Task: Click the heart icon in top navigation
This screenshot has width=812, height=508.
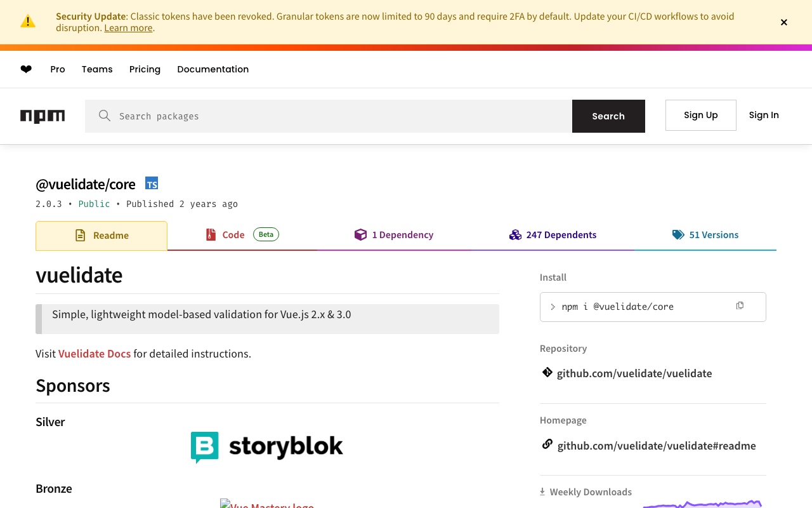Action: click(x=26, y=69)
